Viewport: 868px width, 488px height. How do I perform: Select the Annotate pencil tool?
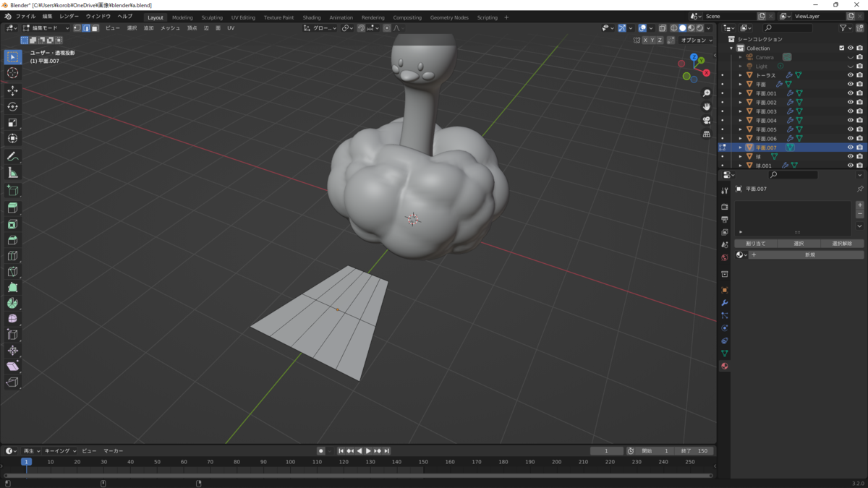(12, 157)
